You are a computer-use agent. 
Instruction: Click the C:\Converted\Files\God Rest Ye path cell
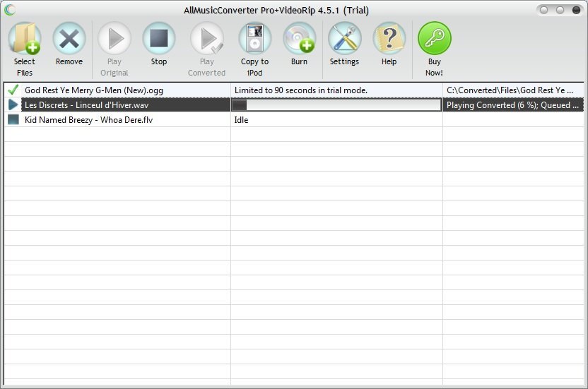(513, 90)
